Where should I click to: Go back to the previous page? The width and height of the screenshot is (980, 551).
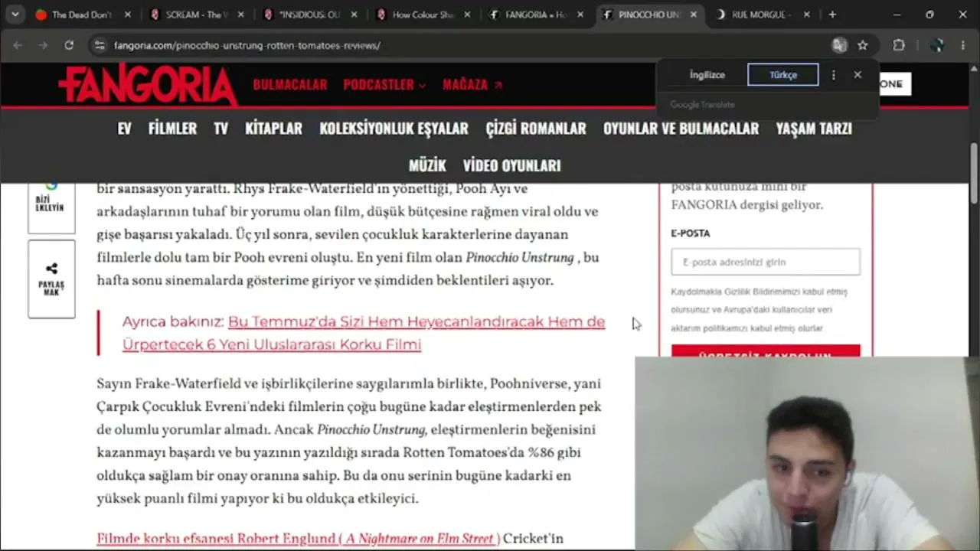tap(18, 45)
